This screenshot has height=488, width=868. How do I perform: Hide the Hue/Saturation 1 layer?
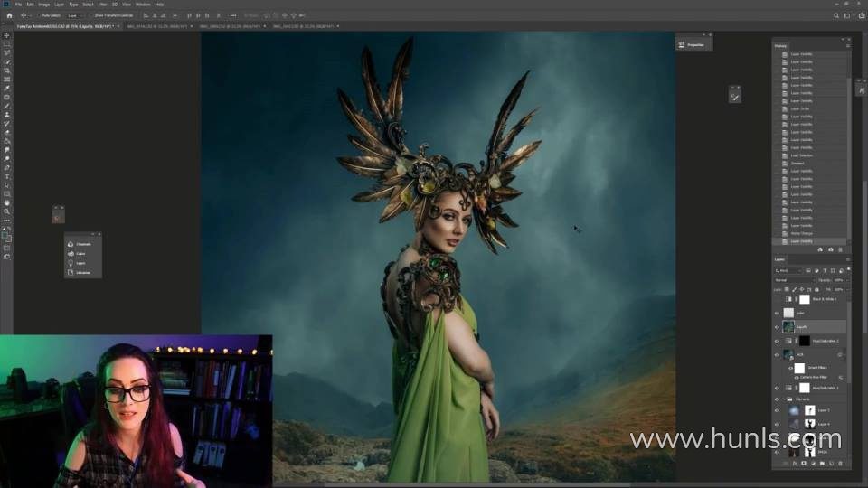pyautogui.click(x=777, y=388)
